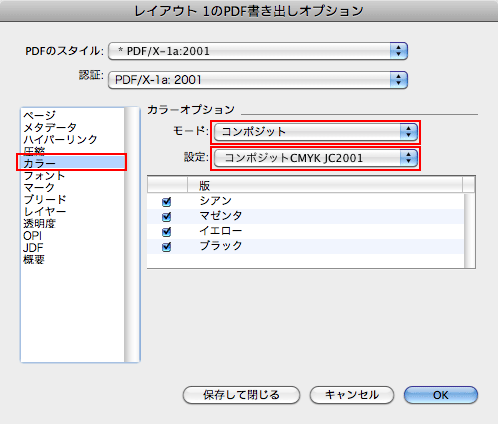498x424 pixels.
Task: Disable the ブラック plate checkbox
Action: [x=166, y=247]
